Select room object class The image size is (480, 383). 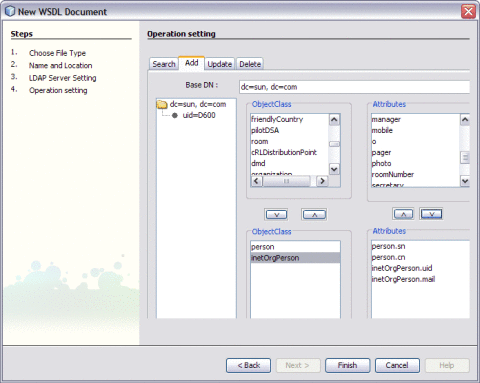click(289, 141)
